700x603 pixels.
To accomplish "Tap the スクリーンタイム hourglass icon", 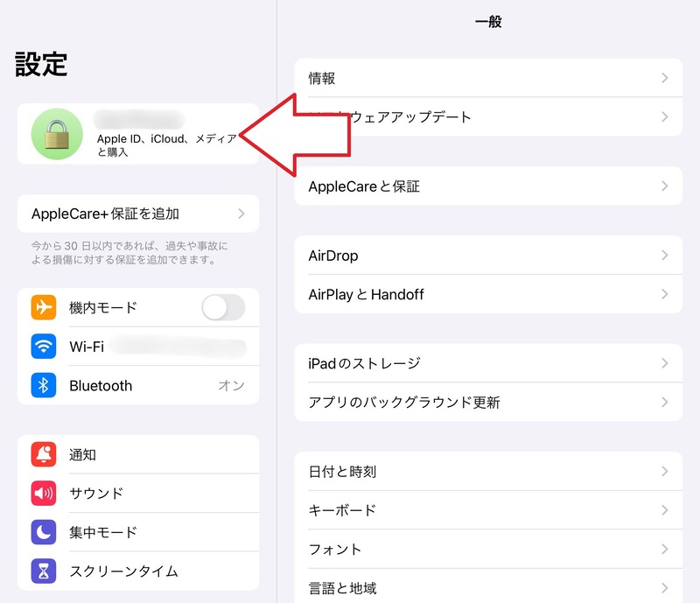I will (43, 571).
